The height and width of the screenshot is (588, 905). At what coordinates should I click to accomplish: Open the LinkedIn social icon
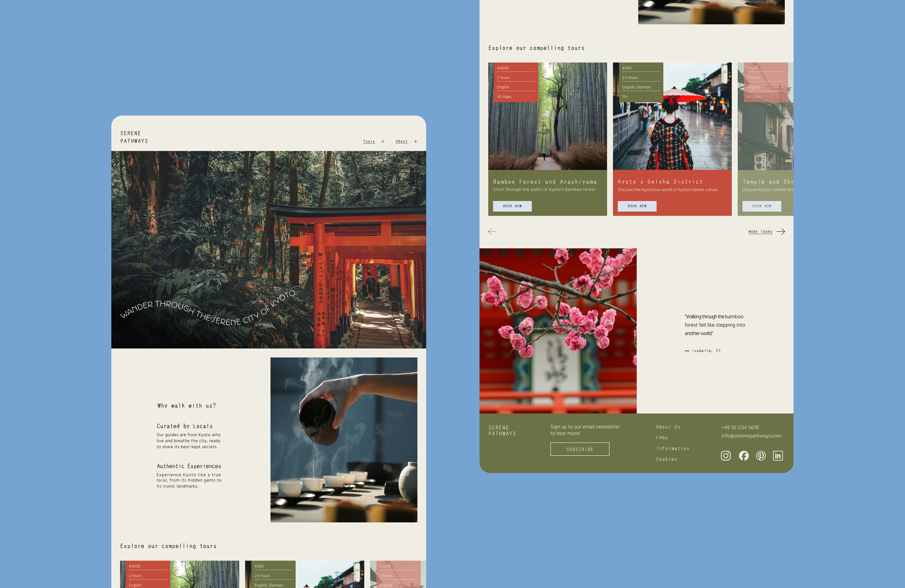(778, 456)
